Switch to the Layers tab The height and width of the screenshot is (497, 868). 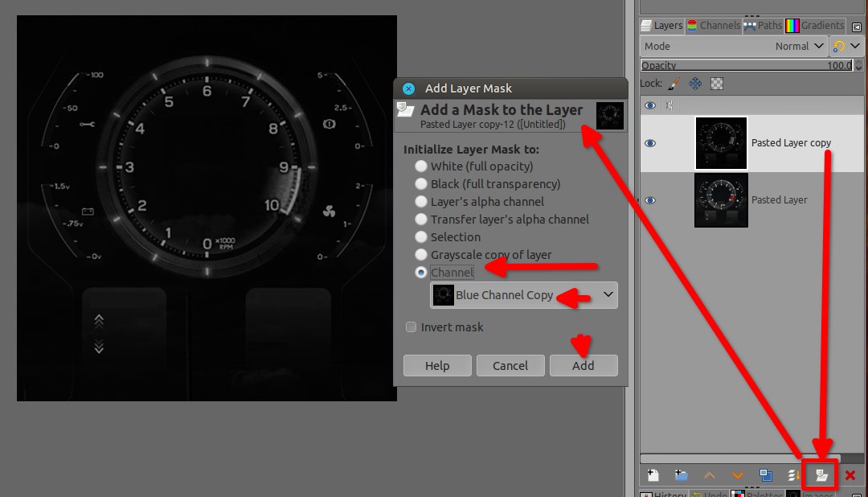(662, 26)
